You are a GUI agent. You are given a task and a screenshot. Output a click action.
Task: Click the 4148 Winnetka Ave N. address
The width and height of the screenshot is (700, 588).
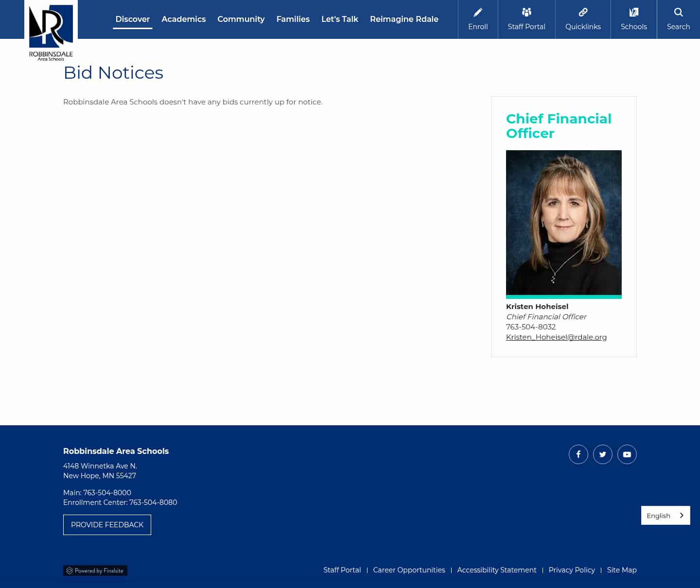pyautogui.click(x=100, y=466)
